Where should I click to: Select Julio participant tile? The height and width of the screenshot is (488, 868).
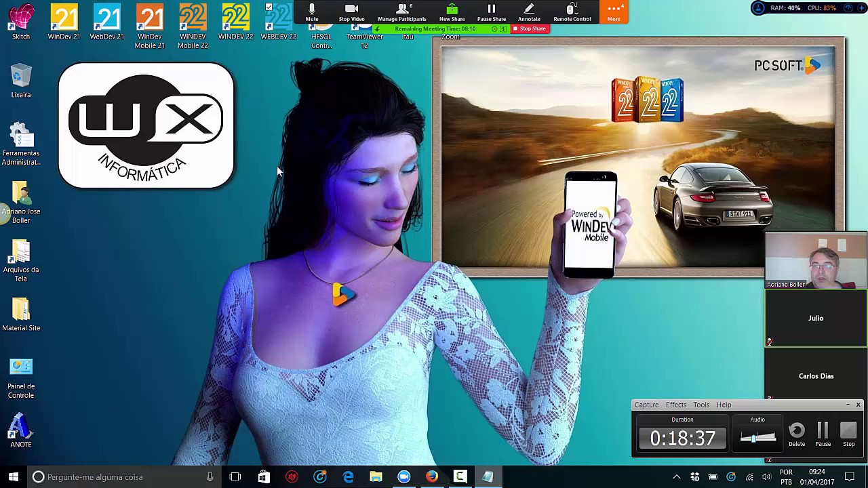(x=816, y=318)
